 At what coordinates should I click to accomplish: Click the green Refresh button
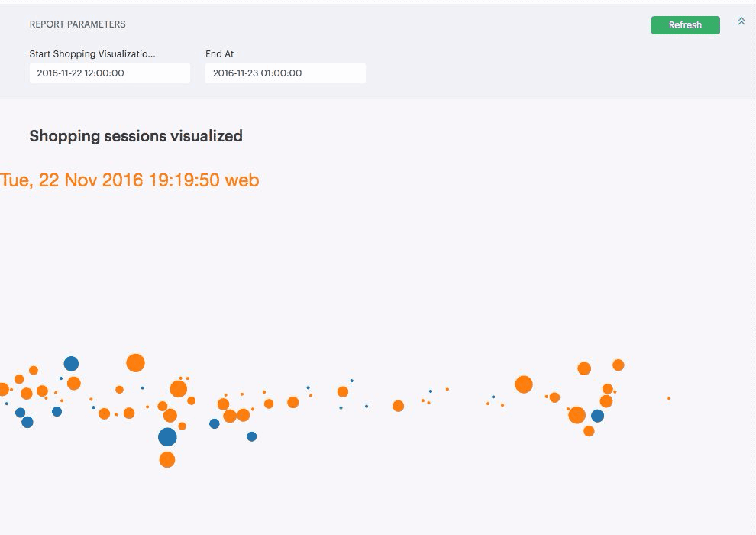click(x=685, y=25)
